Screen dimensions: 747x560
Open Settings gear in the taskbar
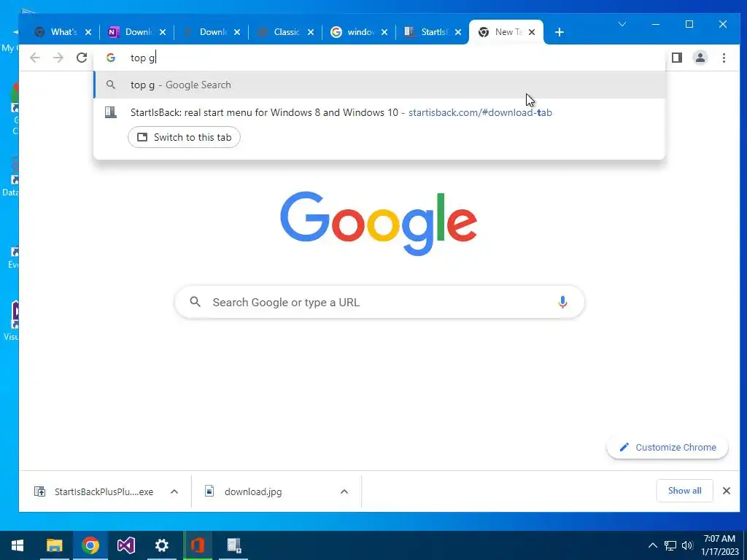point(161,545)
